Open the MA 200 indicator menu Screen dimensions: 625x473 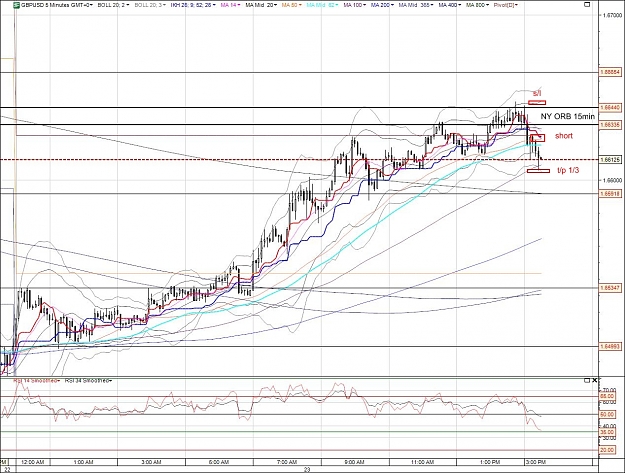click(383, 5)
